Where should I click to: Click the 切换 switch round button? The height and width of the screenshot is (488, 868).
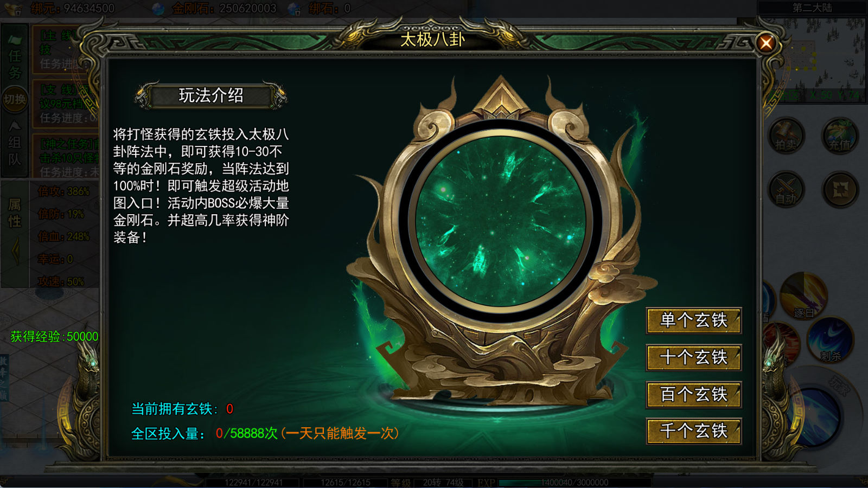click(x=15, y=100)
